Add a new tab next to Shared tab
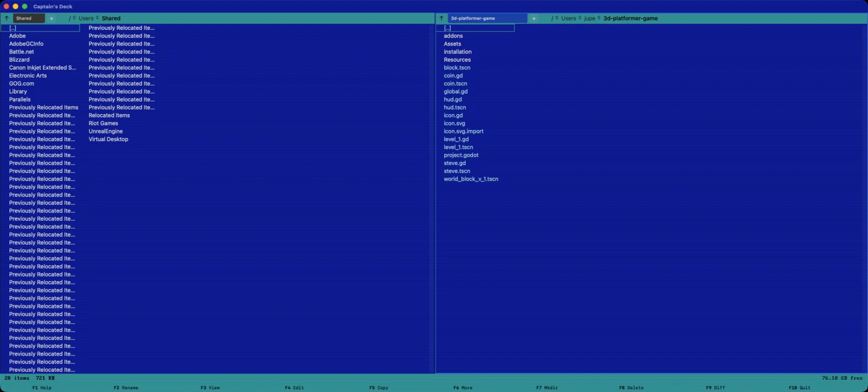Screen dimensions: 868x392 [52, 18]
